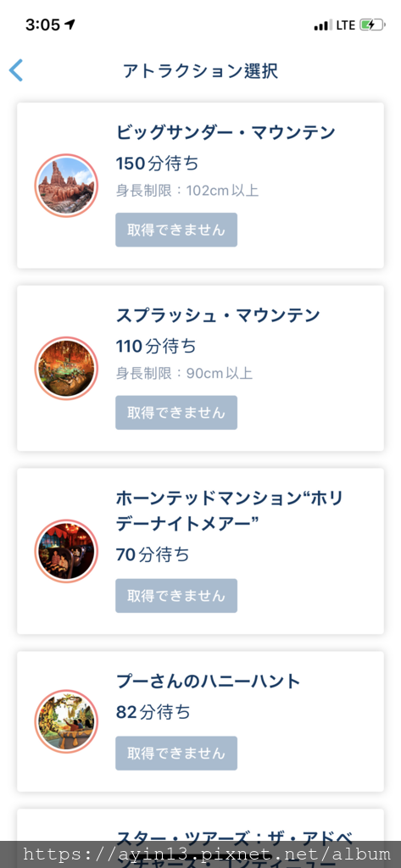Select the ホーンテッドマンション"ホリデーナイトメアー" title
Viewport: 401px width, 868px height.
point(229,509)
